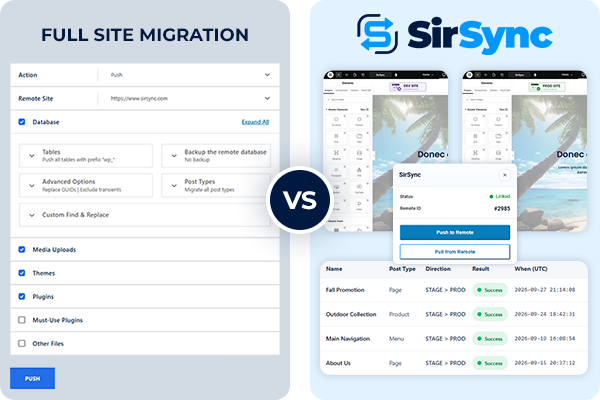Screen dimensions: 600x400
Task: Uncheck the Plugins checkbox
Action: (22, 296)
